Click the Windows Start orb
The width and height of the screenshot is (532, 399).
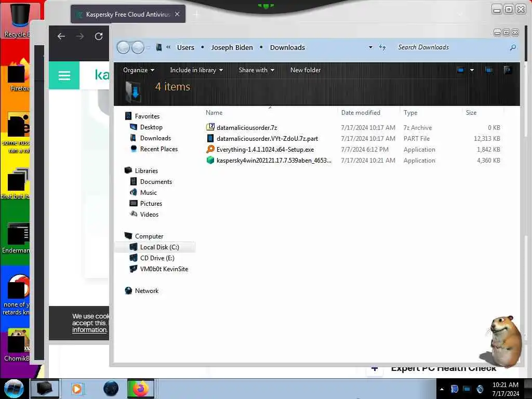tap(14, 389)
